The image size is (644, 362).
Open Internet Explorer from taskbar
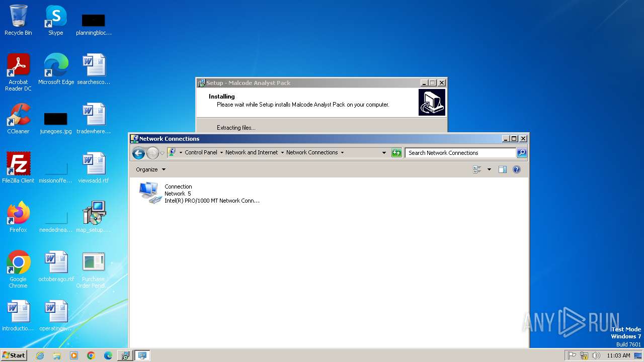pos(40,355)
